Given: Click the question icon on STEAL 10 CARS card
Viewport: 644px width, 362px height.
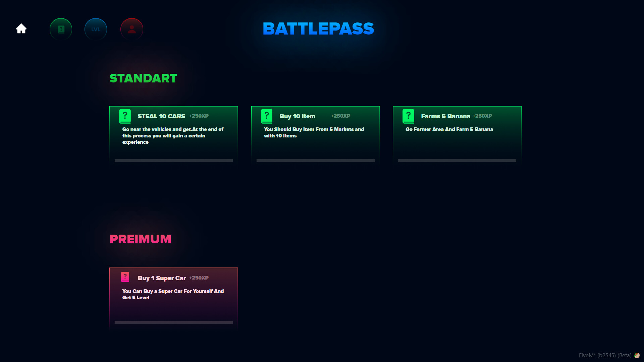Looking at the screenshot, I should point(125,116).
